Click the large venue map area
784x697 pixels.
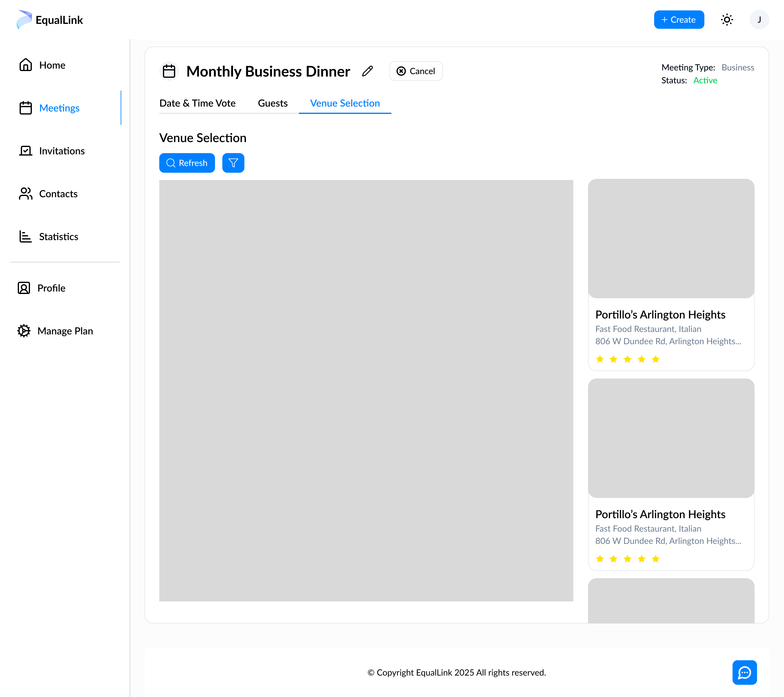point(366,390)
